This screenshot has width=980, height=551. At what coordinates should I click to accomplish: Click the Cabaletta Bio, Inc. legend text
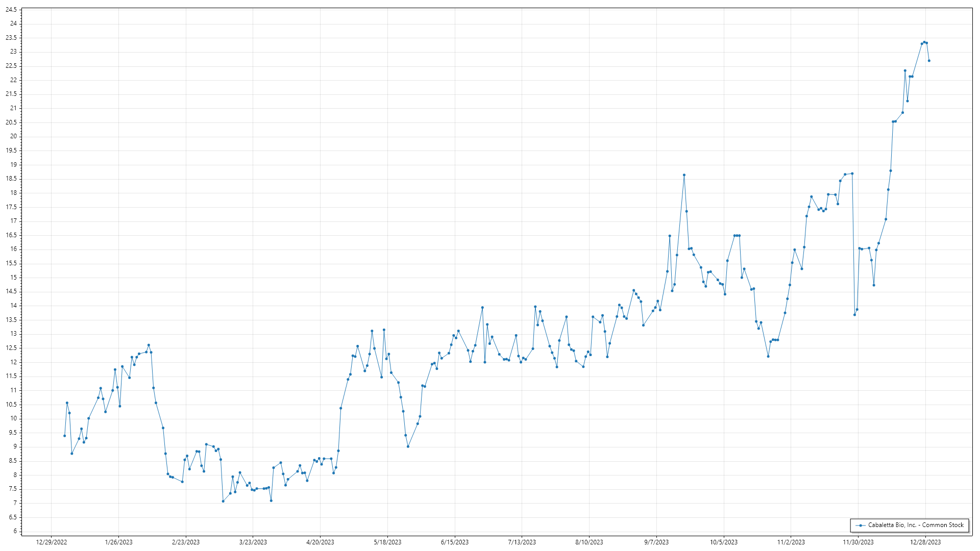[x=916, y=525]
